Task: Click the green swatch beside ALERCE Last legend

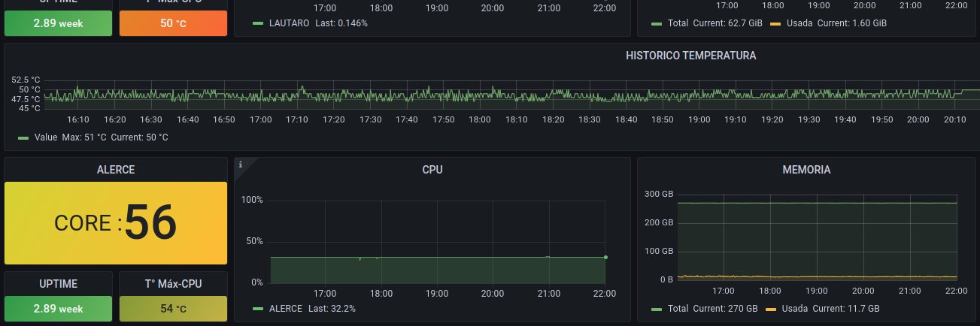Action: coord(259,309)
